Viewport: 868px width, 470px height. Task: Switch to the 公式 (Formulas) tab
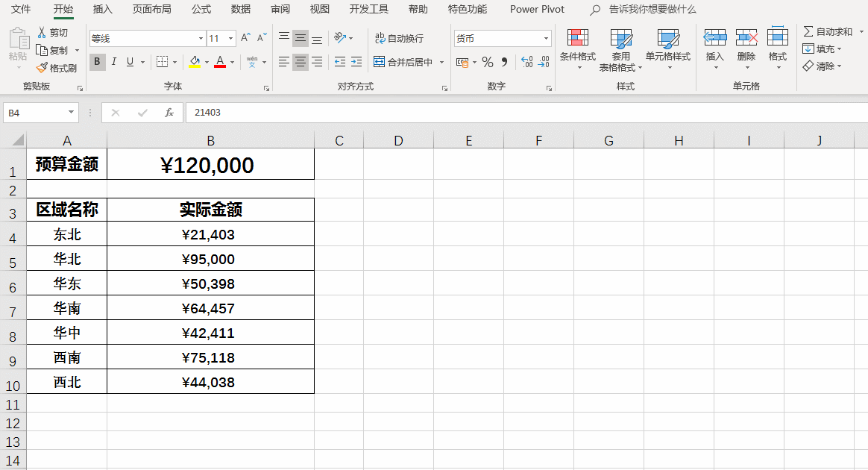(x=201, y=10)
